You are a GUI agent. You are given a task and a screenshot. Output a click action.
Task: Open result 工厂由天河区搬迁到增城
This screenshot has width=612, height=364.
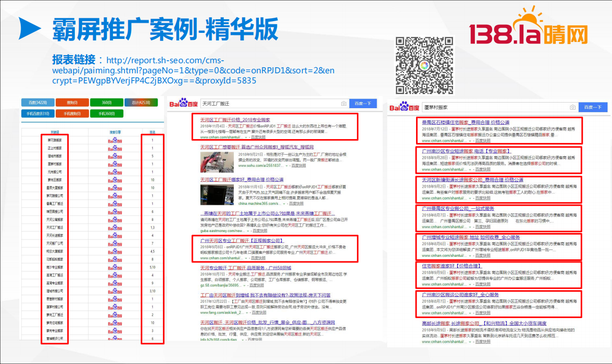click(x=265, y=295)
